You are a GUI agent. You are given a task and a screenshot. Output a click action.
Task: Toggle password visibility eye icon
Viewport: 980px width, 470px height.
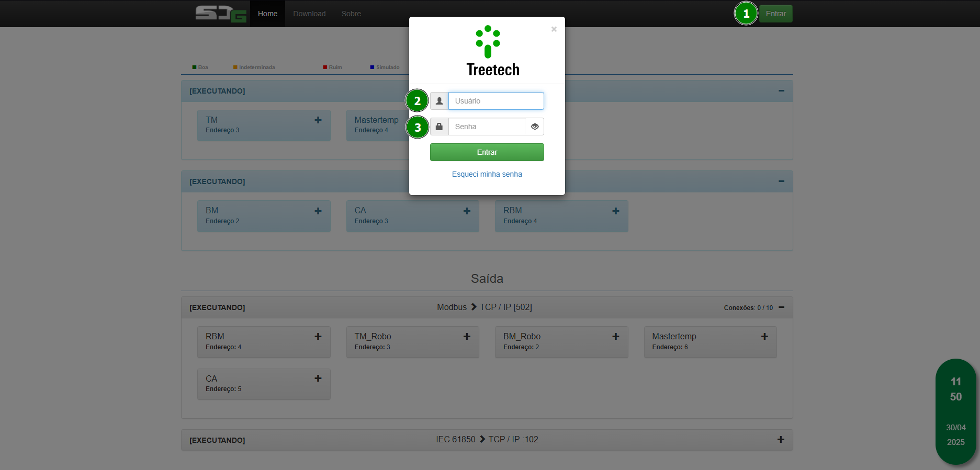click(x=535, y=127)
